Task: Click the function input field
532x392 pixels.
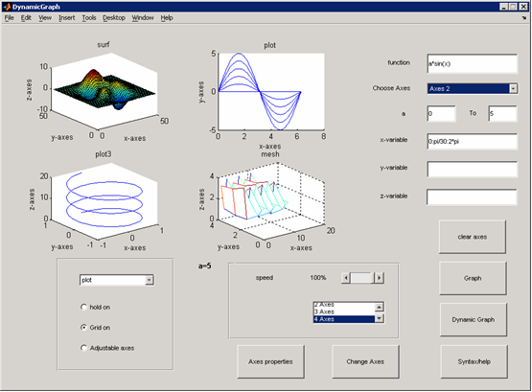Action: (473, 63)
